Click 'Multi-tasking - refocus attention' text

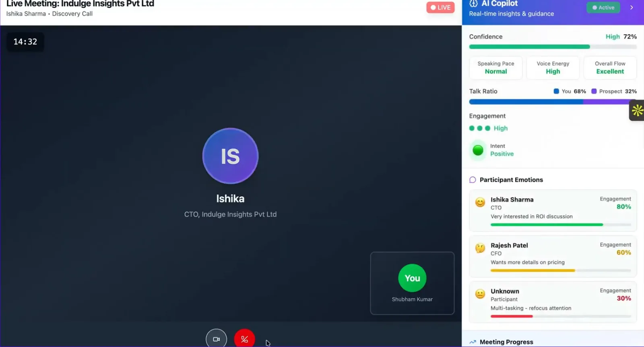tap(531, 308)
